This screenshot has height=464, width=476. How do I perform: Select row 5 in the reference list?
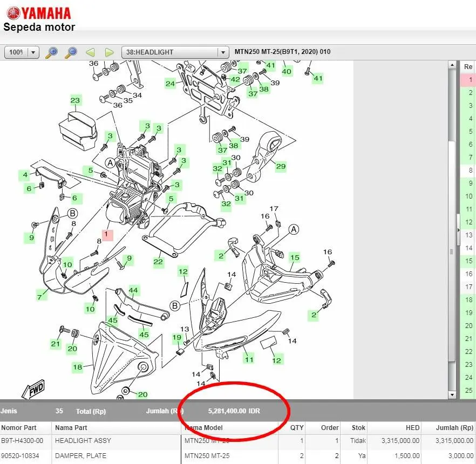pos(468,132)
